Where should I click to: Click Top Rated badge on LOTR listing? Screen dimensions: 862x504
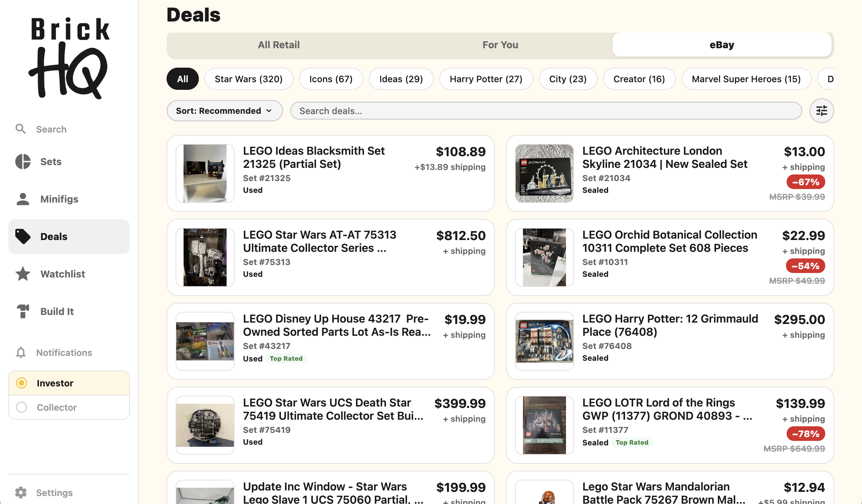tap(632, 443)
